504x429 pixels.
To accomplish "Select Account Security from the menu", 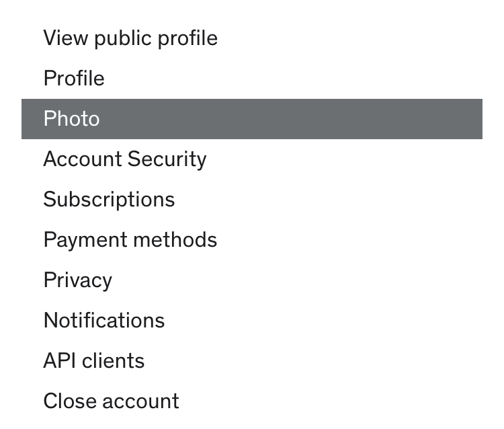I will pos(125,159).
